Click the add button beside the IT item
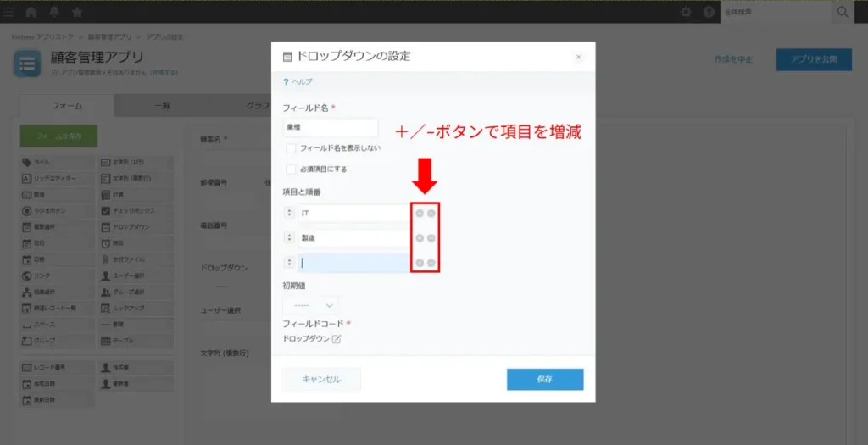 click(420, 213)
